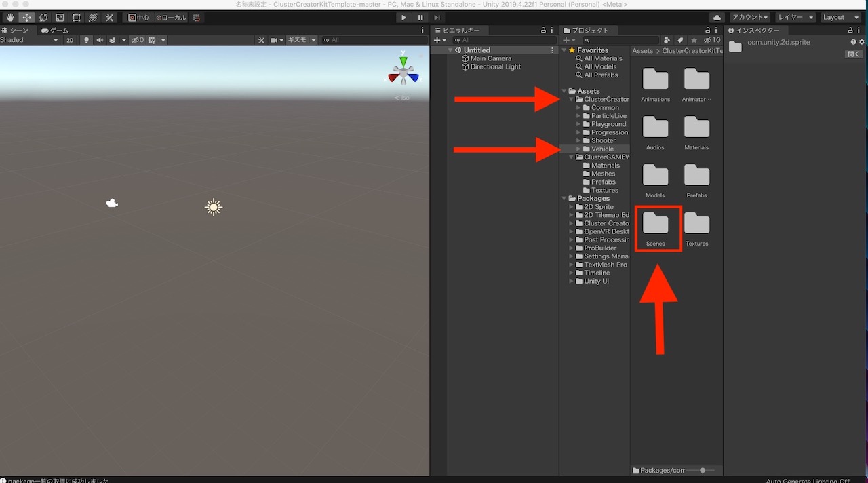
Task: Select the Rect transform tool
Action: point(76,17)
